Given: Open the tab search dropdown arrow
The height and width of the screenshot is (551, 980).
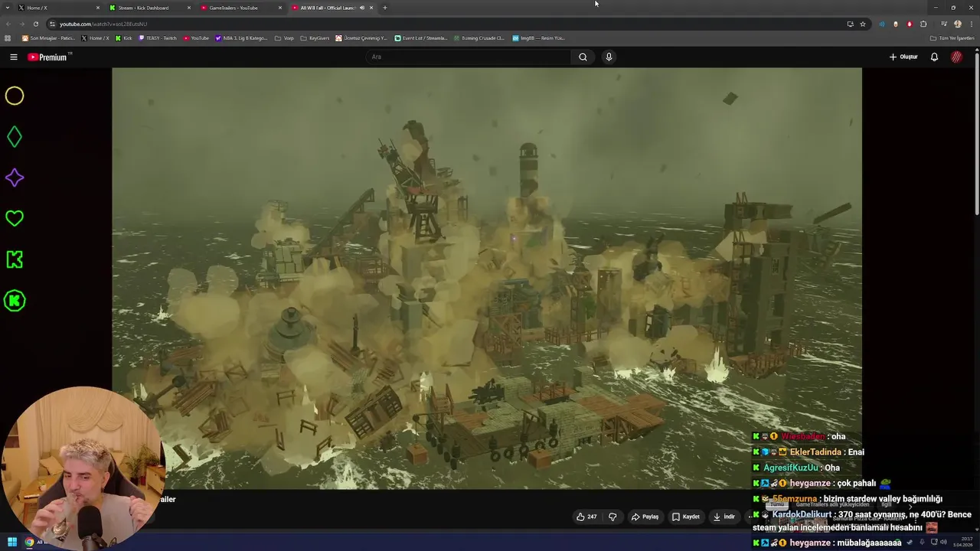Looking at the screenshot, I should (x=6, y=8).
